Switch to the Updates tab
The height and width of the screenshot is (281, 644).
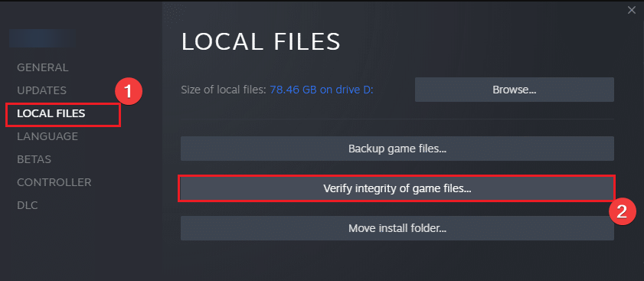[x=41, y=90]
